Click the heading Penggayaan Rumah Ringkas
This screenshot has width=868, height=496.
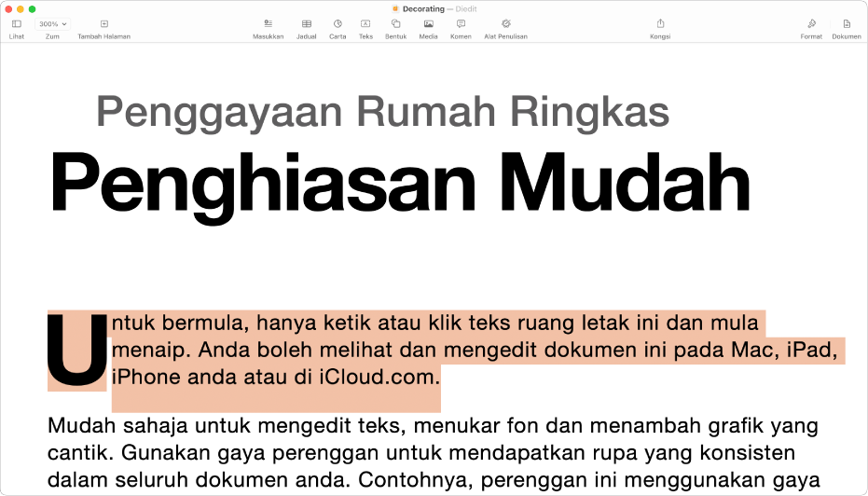383,113
